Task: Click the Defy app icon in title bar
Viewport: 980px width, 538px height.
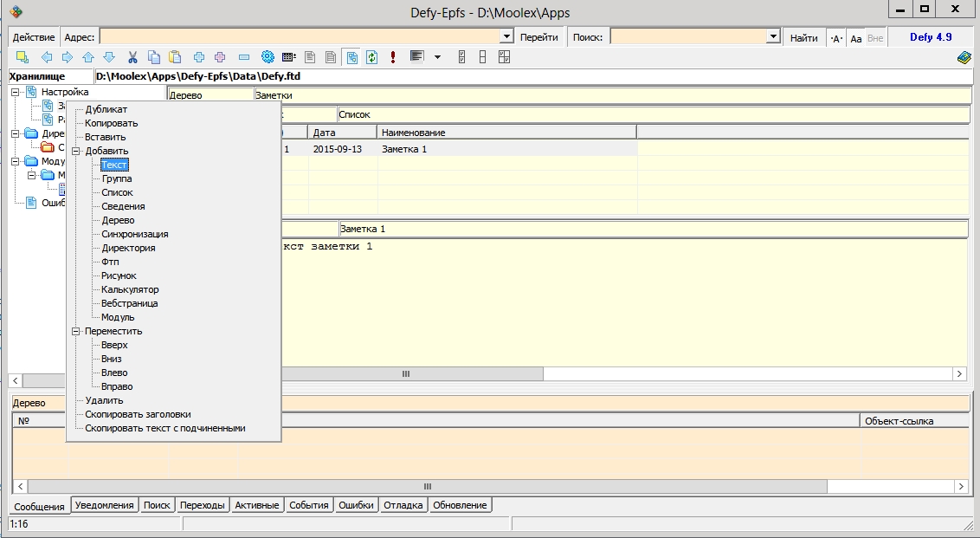Action: pyautogui.click(x=16, y=11)
